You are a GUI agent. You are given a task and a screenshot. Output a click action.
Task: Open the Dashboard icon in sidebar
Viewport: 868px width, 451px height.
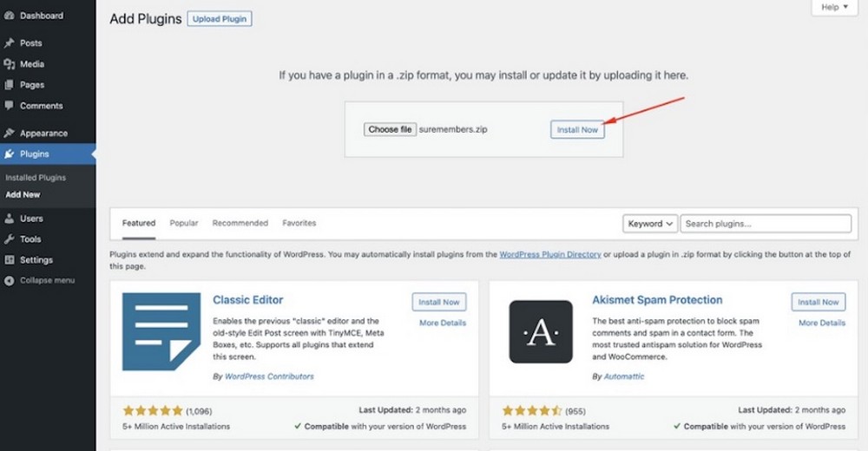click(9, 16)
